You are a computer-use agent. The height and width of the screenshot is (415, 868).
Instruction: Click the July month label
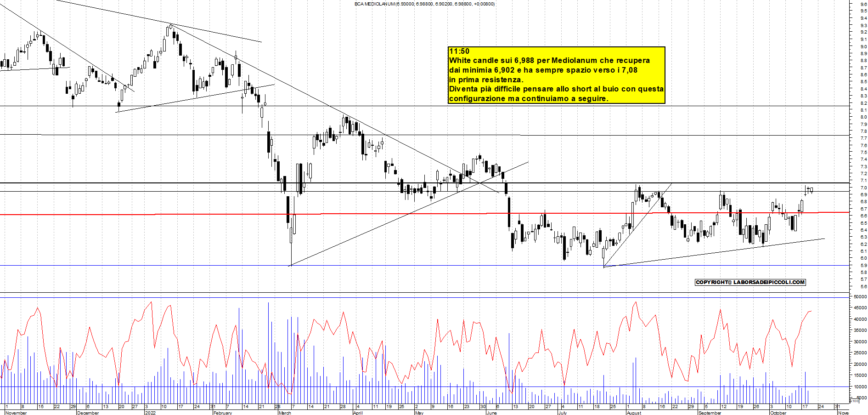563,413
